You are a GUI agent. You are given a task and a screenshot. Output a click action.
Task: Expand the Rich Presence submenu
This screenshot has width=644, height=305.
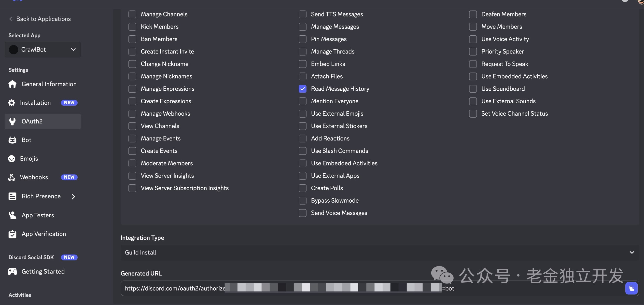coord(73,196)
